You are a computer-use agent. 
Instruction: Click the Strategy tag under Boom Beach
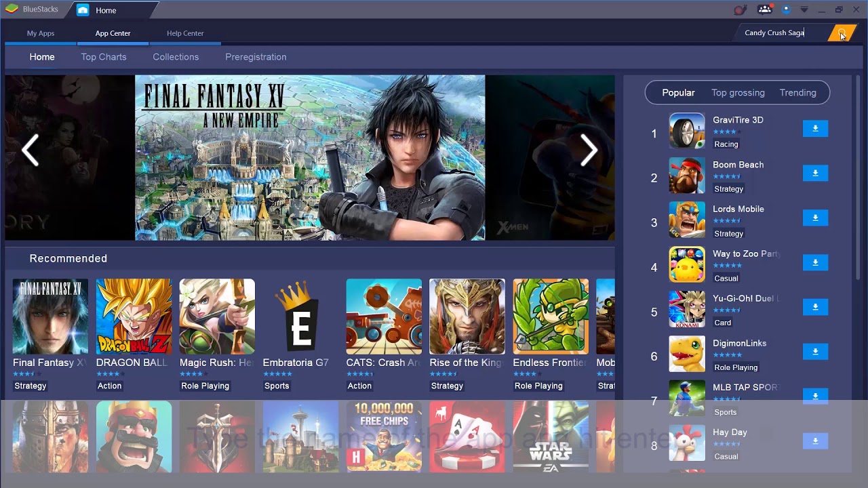click(x=729, y=189)
